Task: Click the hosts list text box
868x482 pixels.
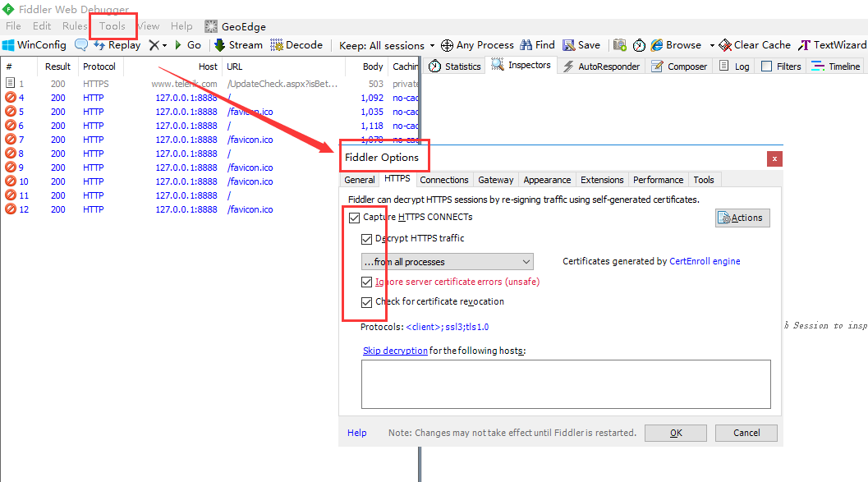Action: click(566, 383)
